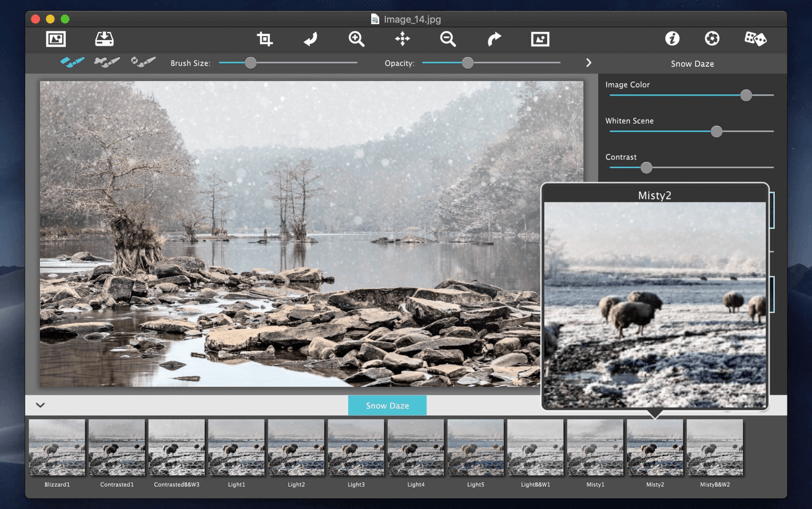This screenshot has height=509, width=812.
Task: Select the Misty2 preset thumbnail in the strip
Action: point(655,447)
